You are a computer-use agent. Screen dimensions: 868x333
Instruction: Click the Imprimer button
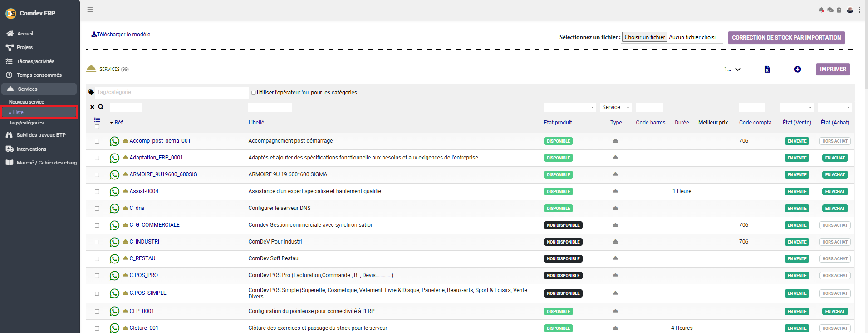833,69
